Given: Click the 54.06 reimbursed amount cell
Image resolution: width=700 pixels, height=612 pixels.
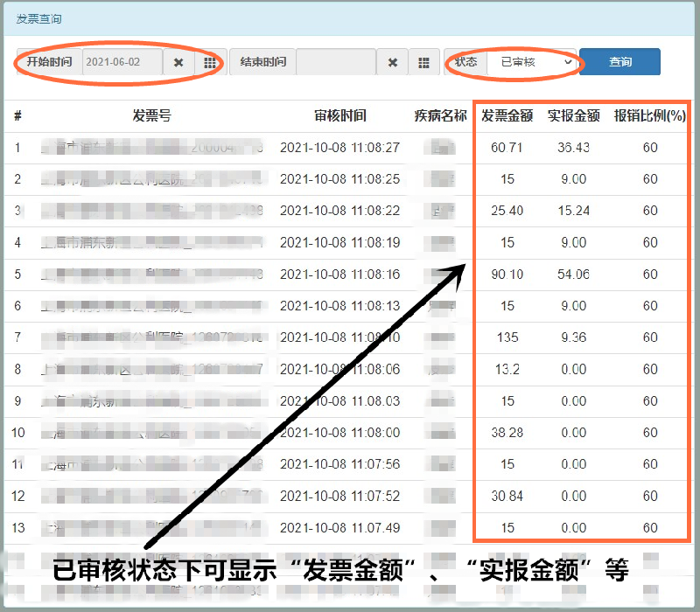Looking at the screenshot, I should point(573,275).
